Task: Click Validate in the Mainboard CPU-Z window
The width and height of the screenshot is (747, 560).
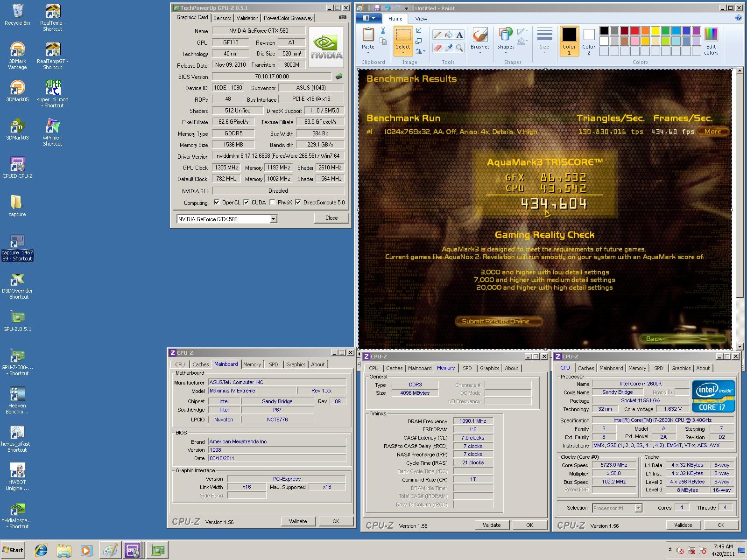Action: tap(298, 521)
